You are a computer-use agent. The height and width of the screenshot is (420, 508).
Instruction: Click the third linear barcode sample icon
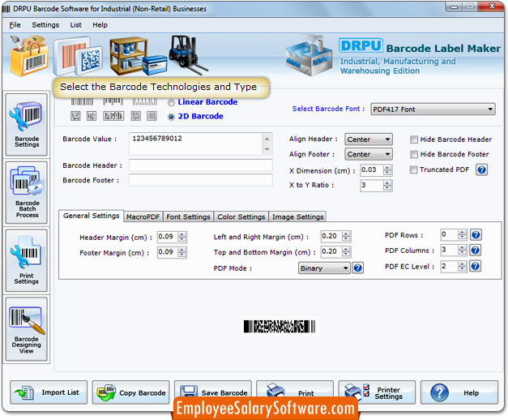pyautogui.click(x=144, y=102)
